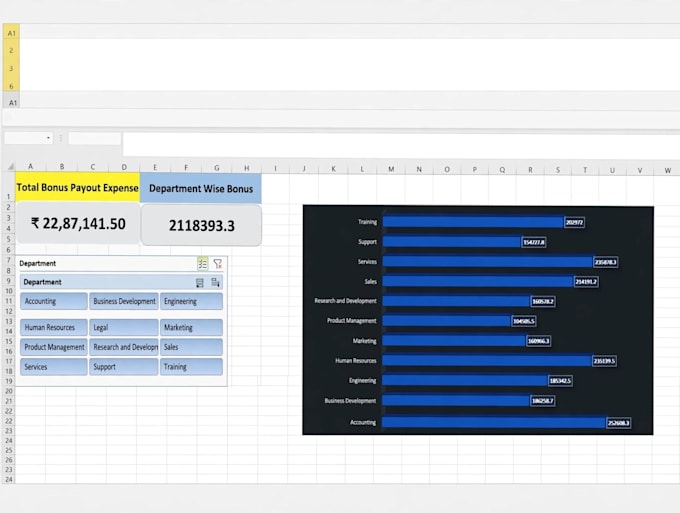Select the Sales axis label in chart
This screenshot has width=680, height=513.
pyautogui.click(x=370, y=281)
